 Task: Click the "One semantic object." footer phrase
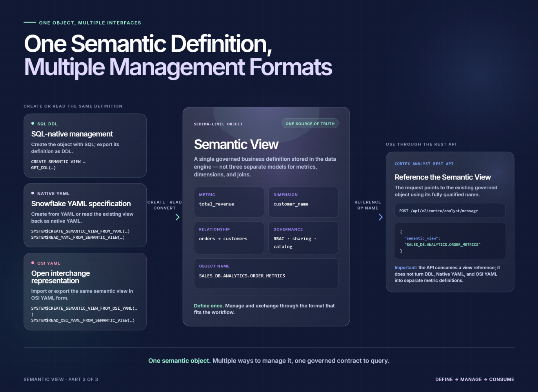tap(180, 361)
